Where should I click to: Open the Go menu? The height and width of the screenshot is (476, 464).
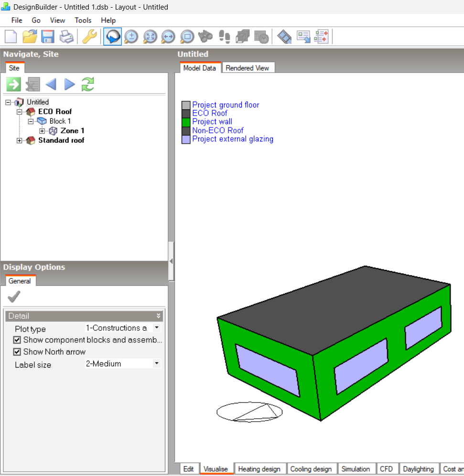point(36,21)
